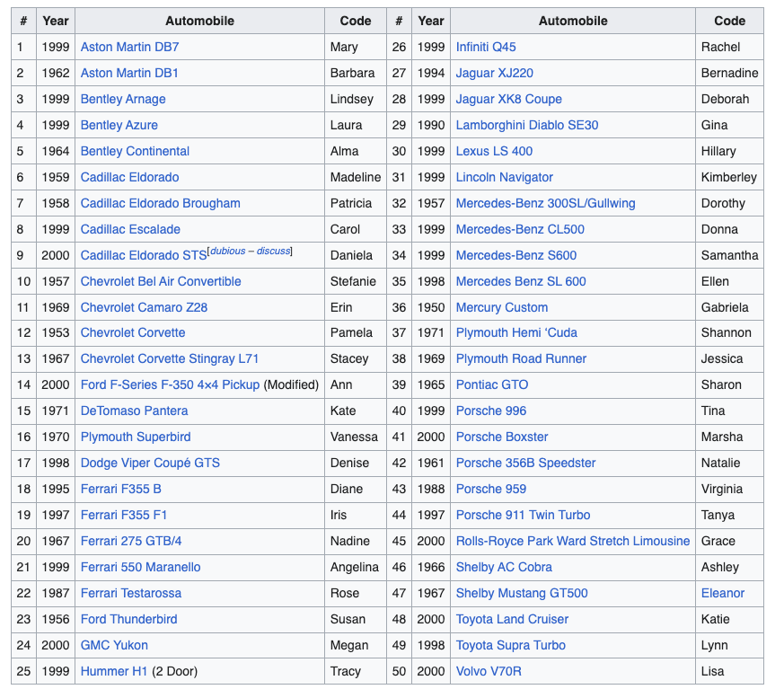784x698 pixels.
Task: Open the Shelby Mustang GT500 link
Action: coord(522,593)
